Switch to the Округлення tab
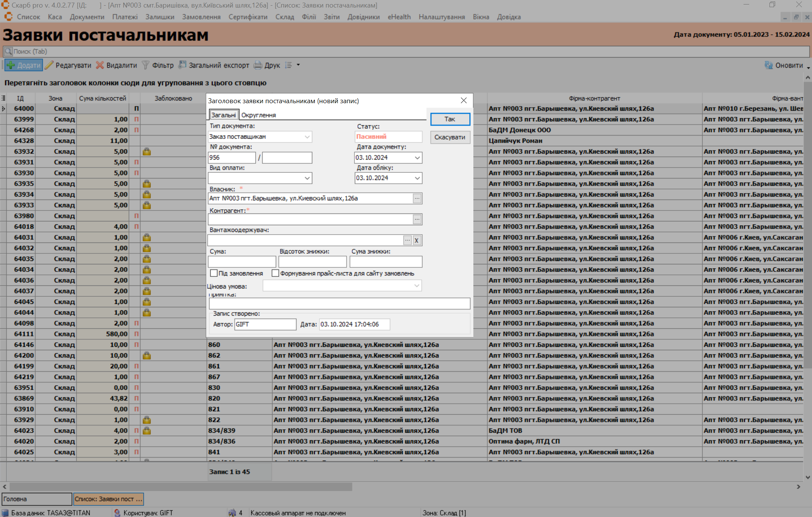The height and width of the screenshot is (517, 812). point(258,115)
